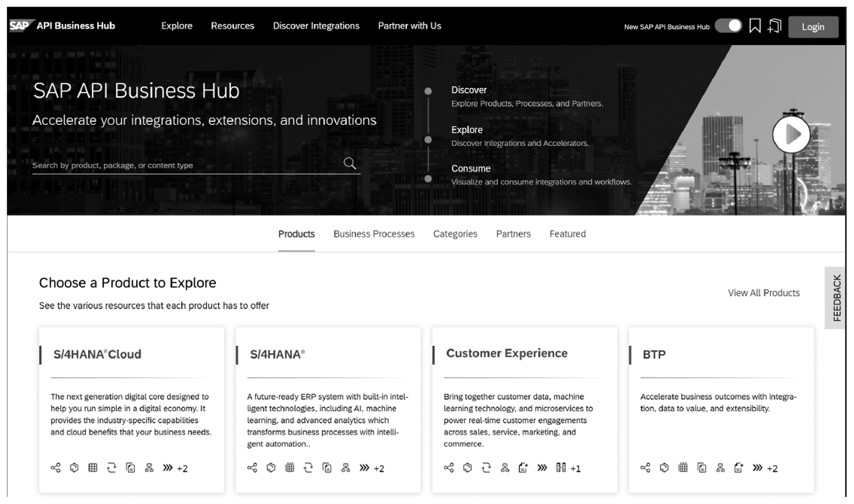Image resolution: width=854 pixels, height=504 pixels.
Task: Expand the +1 overflow on Customer Experience card
Action: point(576,468)
